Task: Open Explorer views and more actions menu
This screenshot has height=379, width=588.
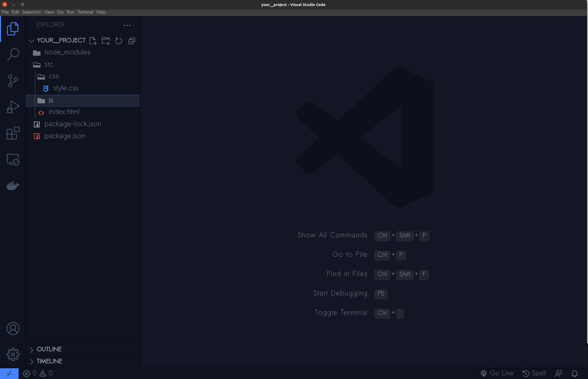Action: click(x=127, y=25)
